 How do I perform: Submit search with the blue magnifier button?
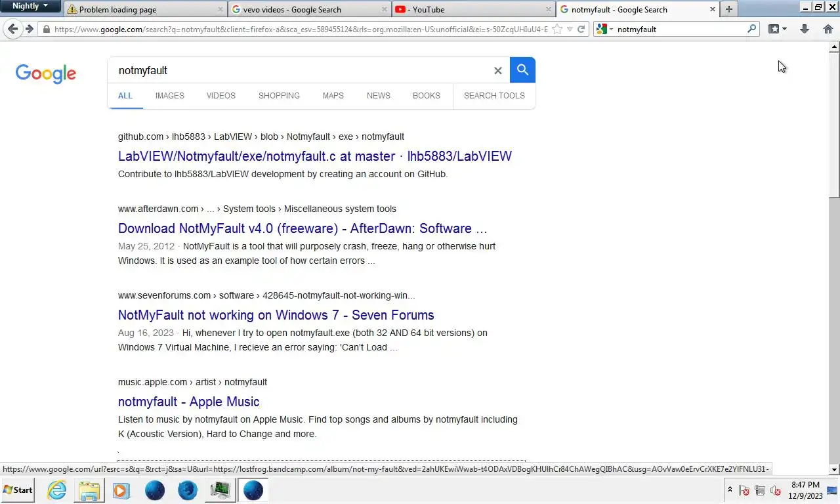[522, 70]
